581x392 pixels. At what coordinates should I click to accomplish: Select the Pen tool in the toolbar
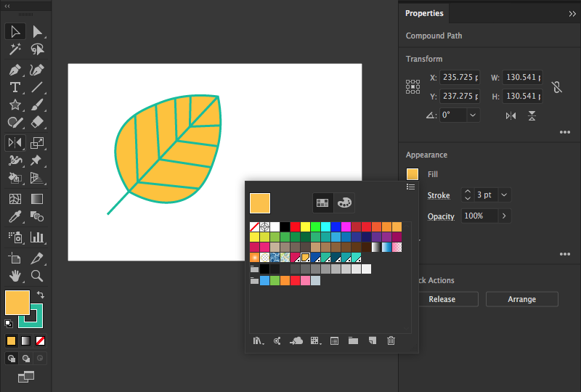(15, 70)
